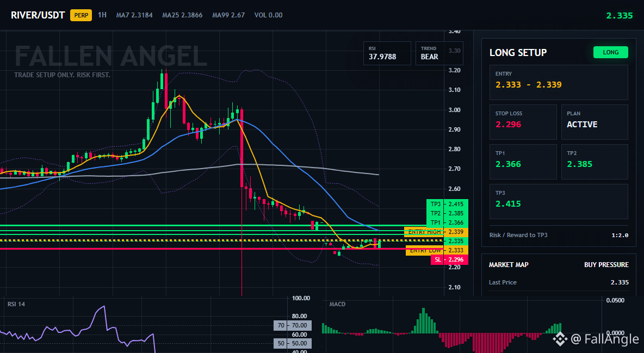Screen dimensions: 644x353
Task: Click the TRADE SETUP ONLY. RISK FIRST. text
Action: pyautogui.click(x=62, y=75)
